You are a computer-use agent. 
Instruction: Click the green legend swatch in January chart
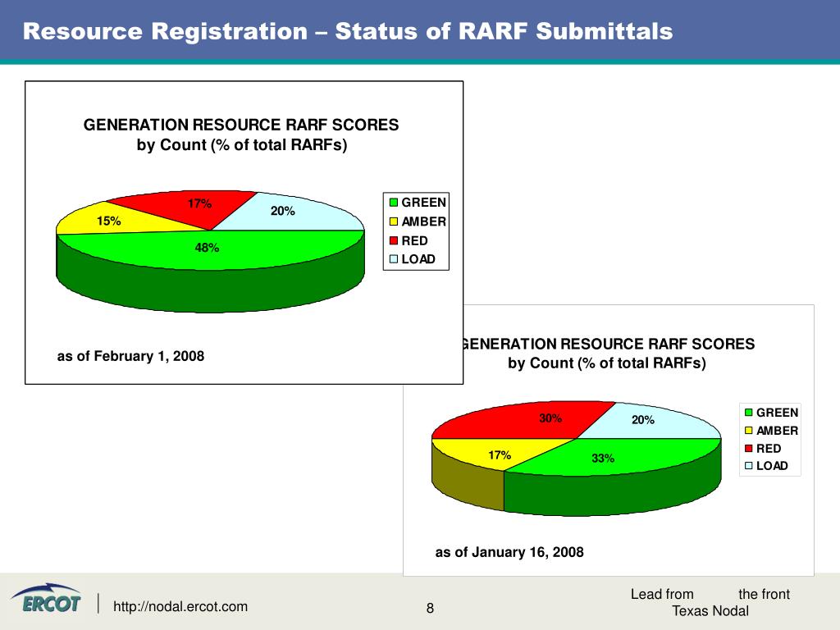coord(749,413)
